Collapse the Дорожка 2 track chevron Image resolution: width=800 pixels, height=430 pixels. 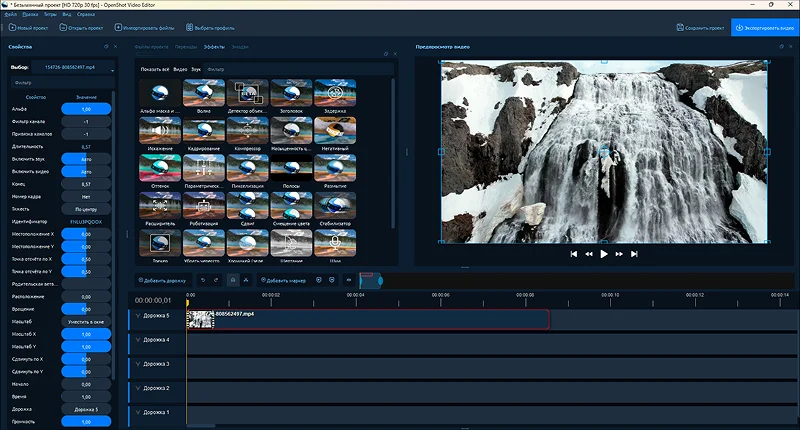pyautogui.click(x=138, y=388)
